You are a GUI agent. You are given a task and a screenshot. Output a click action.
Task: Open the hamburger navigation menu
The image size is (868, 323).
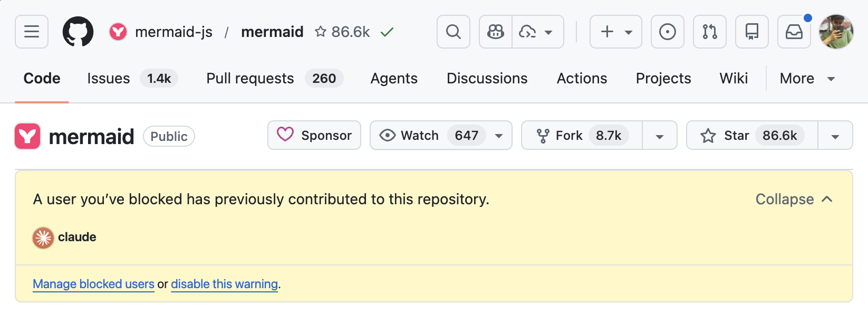pos(32,32)
